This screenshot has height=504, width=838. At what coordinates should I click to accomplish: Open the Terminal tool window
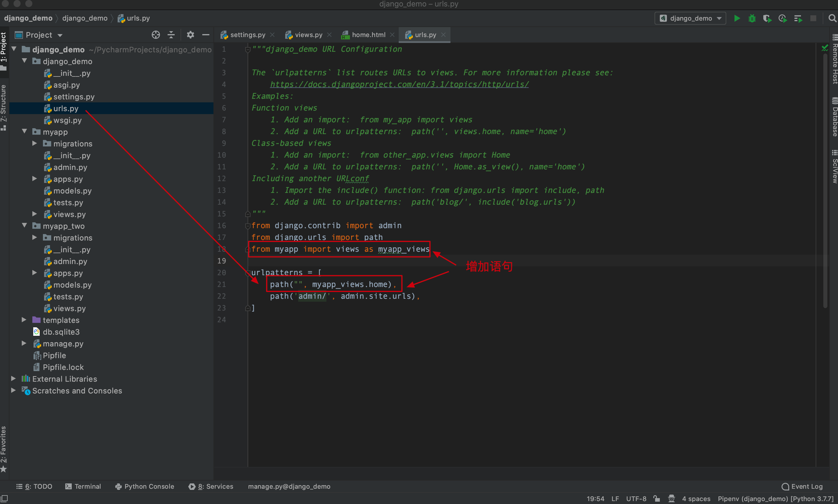pyautogui.click(x=83, y=486)
